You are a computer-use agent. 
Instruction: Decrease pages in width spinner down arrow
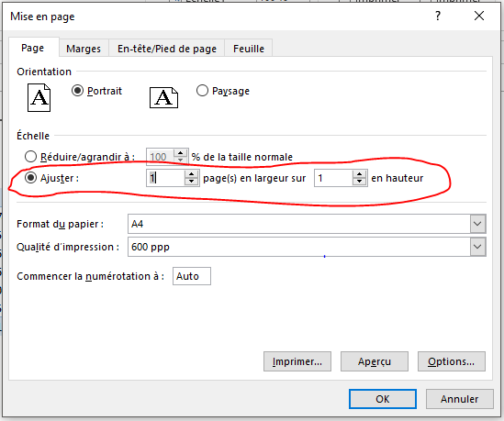click(x=191, y=182)
